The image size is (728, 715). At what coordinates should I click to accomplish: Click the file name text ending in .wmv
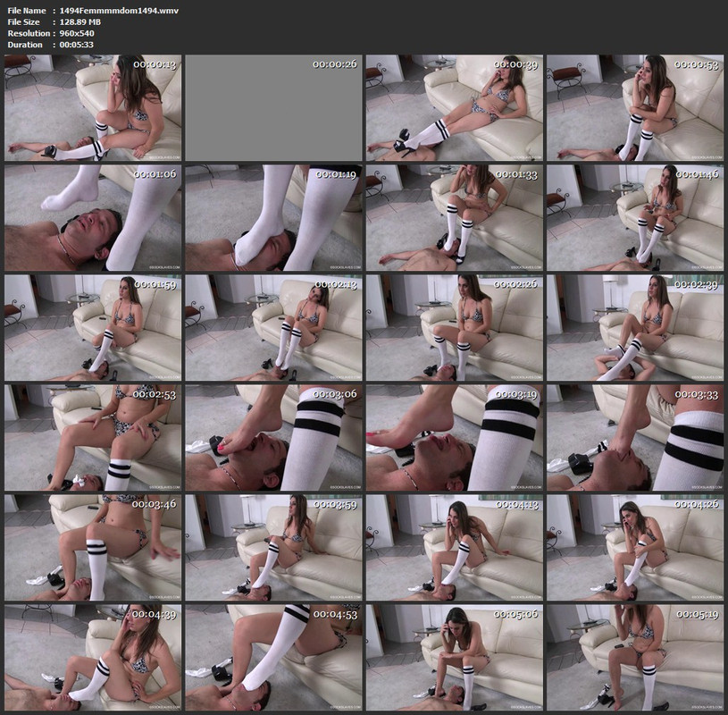pyautogui.click(x=119, y=11)
